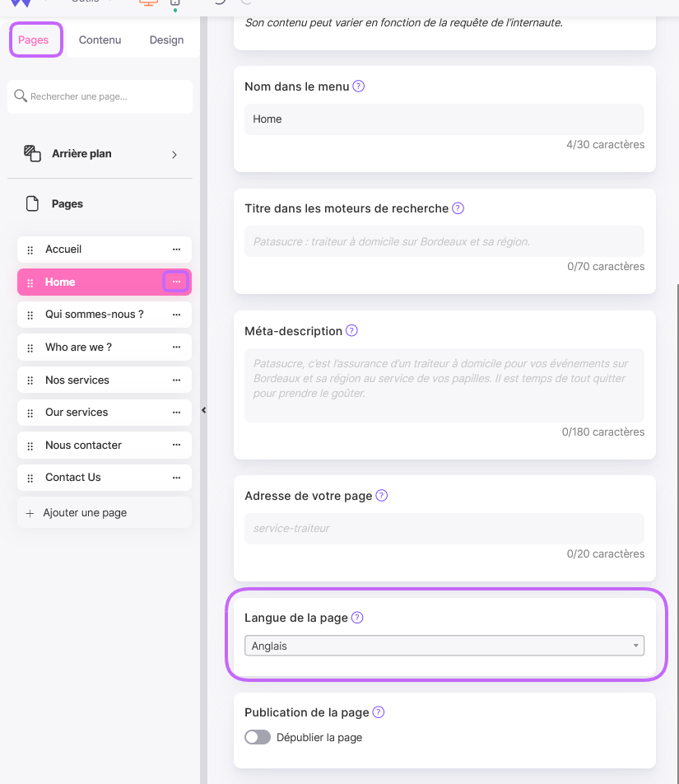Image resolution: width=679 pixels, height=784 pixels.
Task: Open three-dot menu for Nos services
Action: [x=176, y=380]
